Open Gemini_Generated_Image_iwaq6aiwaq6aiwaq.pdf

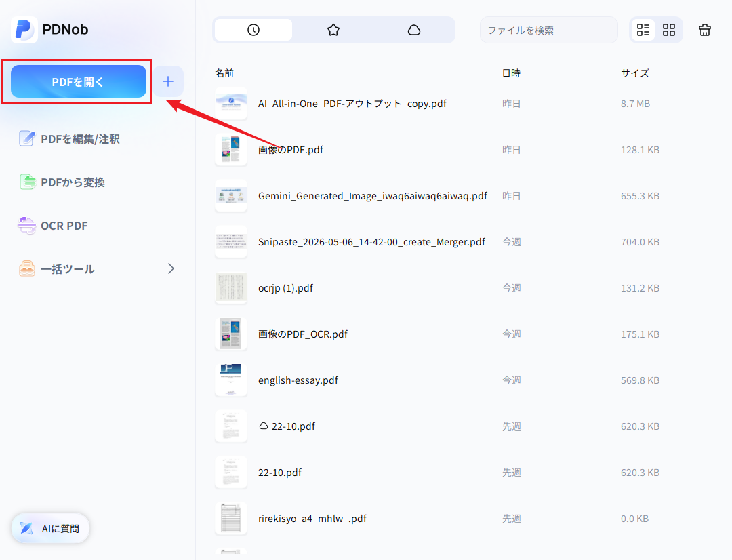pos(373,196)
